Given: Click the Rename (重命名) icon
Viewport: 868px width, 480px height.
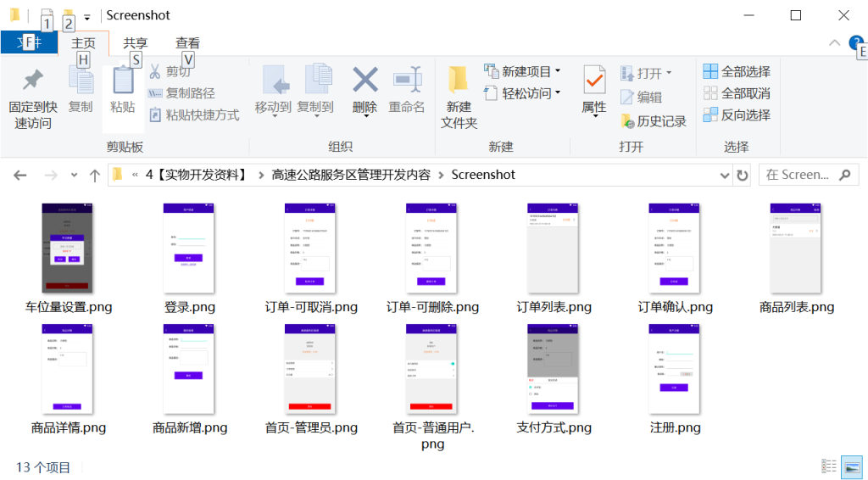Looking at the screenshot, I should 407,81.
